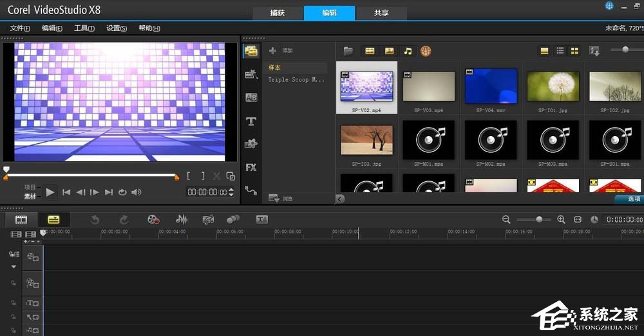Toggle show audio files filter in library
Image resolution: width=644 pixels, height=336 pixels.
407,51
